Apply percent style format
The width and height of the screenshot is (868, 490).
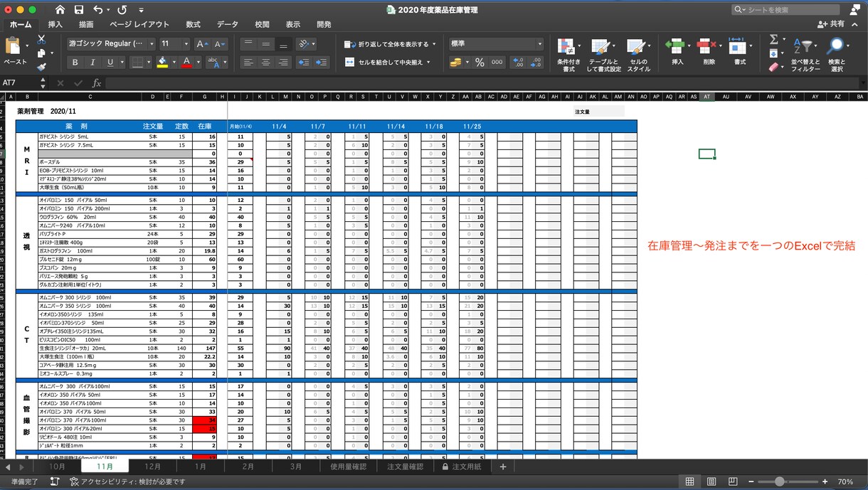point(480,63)
